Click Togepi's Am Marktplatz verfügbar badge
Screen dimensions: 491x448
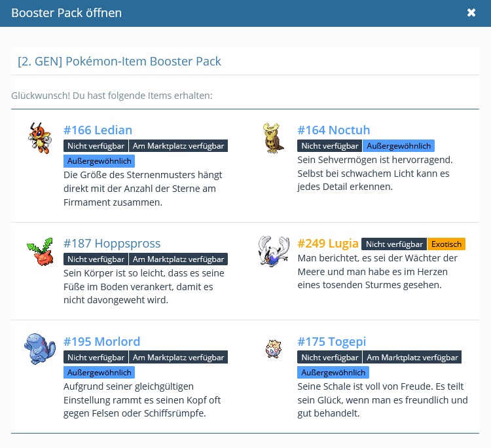412,358
